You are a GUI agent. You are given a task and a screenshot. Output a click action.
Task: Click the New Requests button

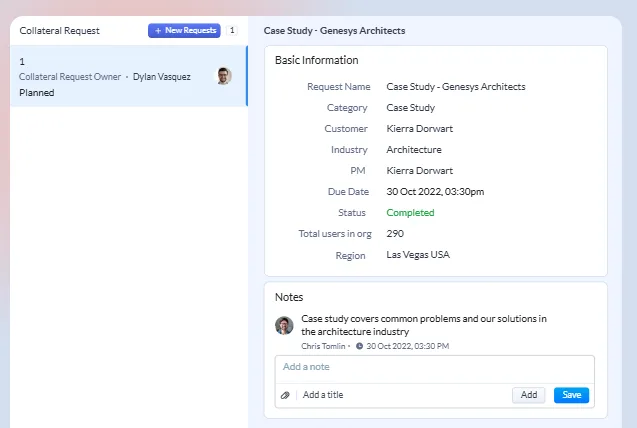184,31
